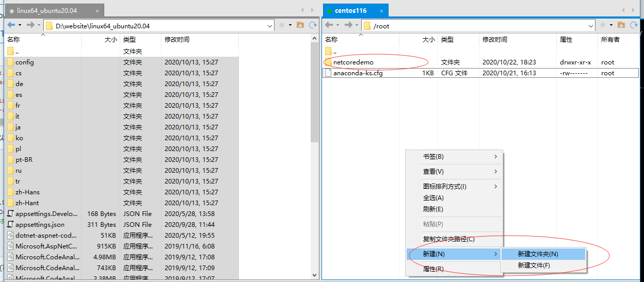Screen dimensions: 644x282
Task: Select the zh-Hant folder row
Action: (121, 203)
